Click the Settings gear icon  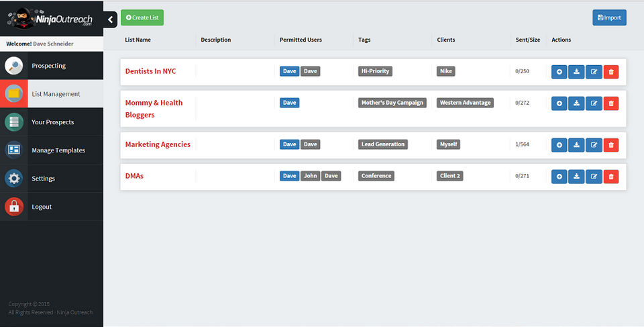tap(14, 179)
